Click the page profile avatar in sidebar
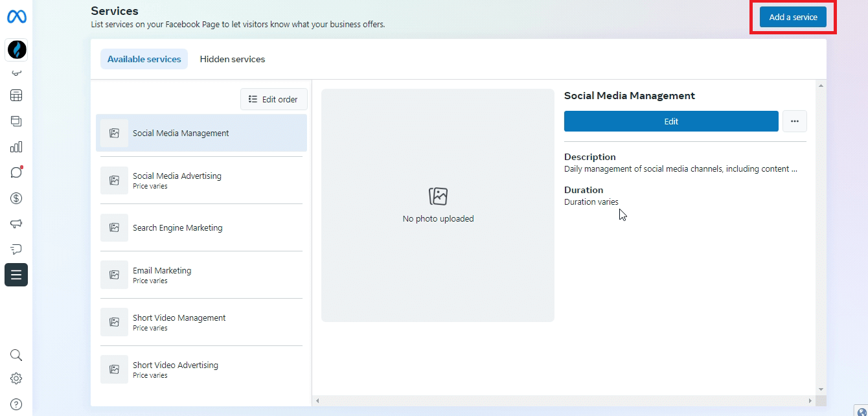Screen dimensions: 868x416 [16, 50]
